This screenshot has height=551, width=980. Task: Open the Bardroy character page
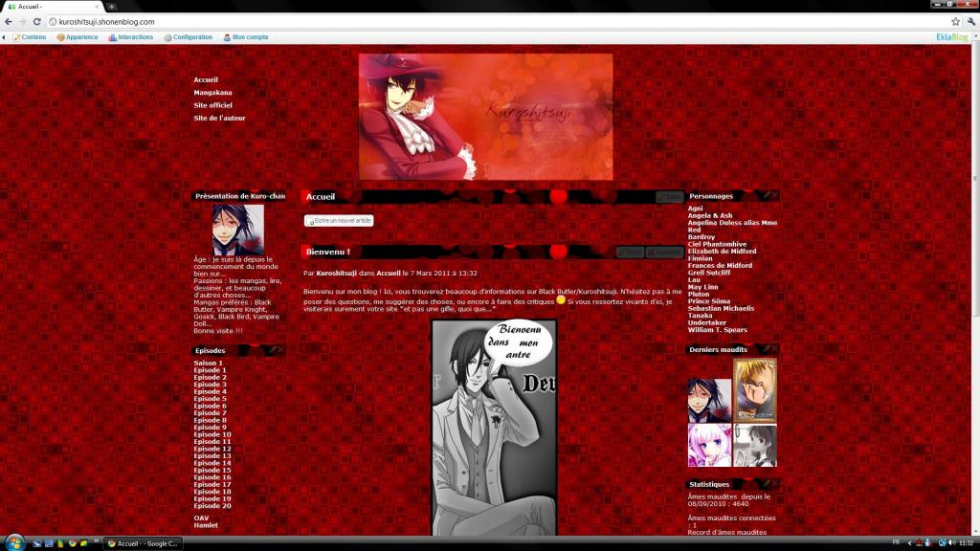702,237
